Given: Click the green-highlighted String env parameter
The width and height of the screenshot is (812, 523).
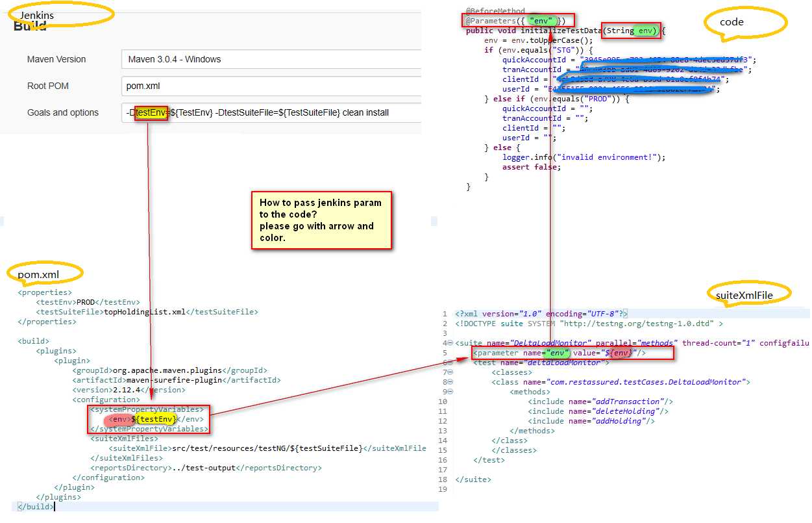Looking at the screenshot, I should click(631, 31).
